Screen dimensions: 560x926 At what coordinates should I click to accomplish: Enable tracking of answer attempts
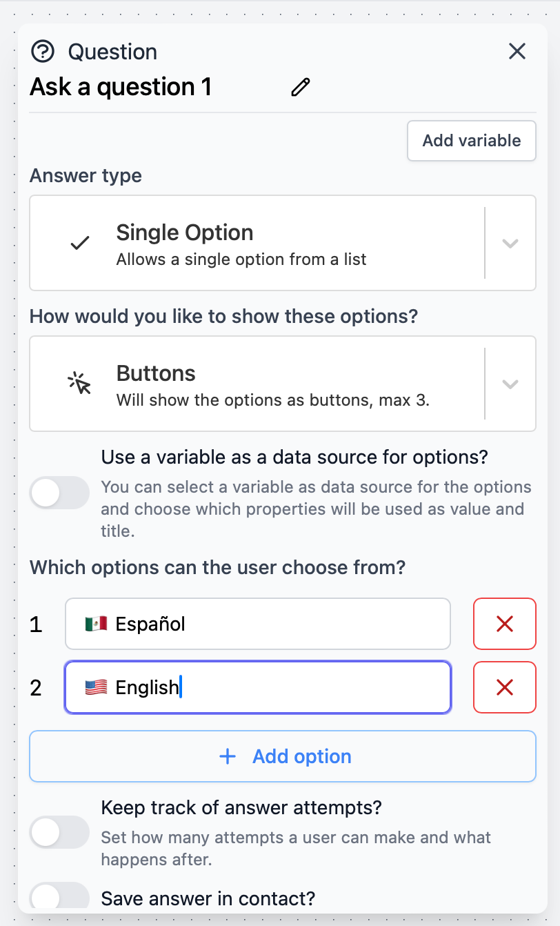click(59, 832)
